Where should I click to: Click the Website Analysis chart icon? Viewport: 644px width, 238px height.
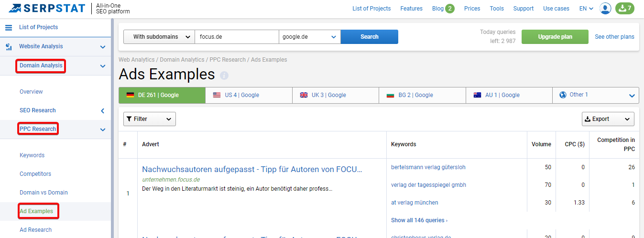(x=9, y=47)
